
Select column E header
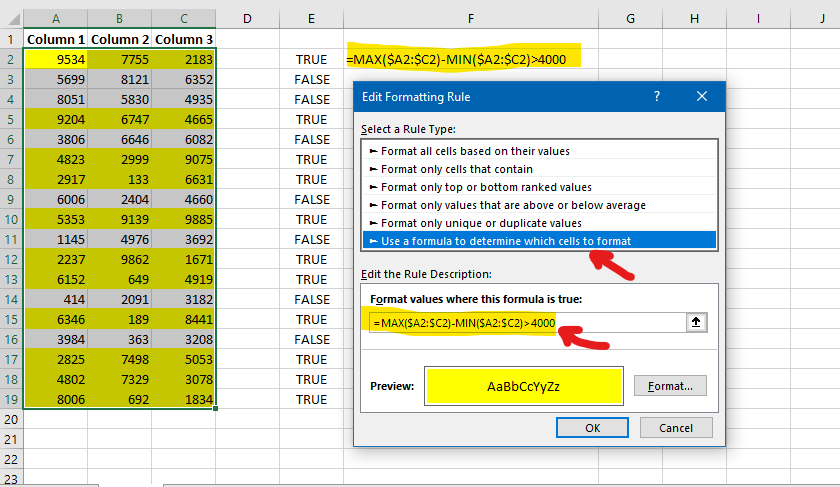click(x=311, y=19)
